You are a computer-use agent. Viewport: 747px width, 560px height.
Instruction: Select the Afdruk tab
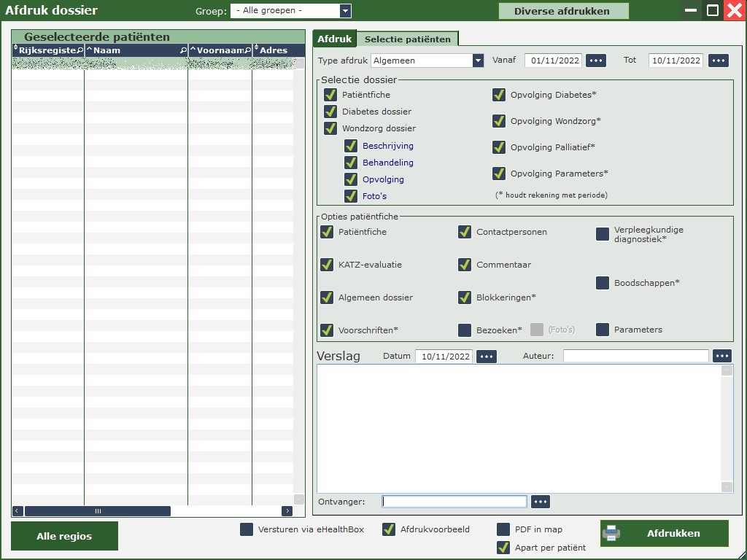(334, 39)
